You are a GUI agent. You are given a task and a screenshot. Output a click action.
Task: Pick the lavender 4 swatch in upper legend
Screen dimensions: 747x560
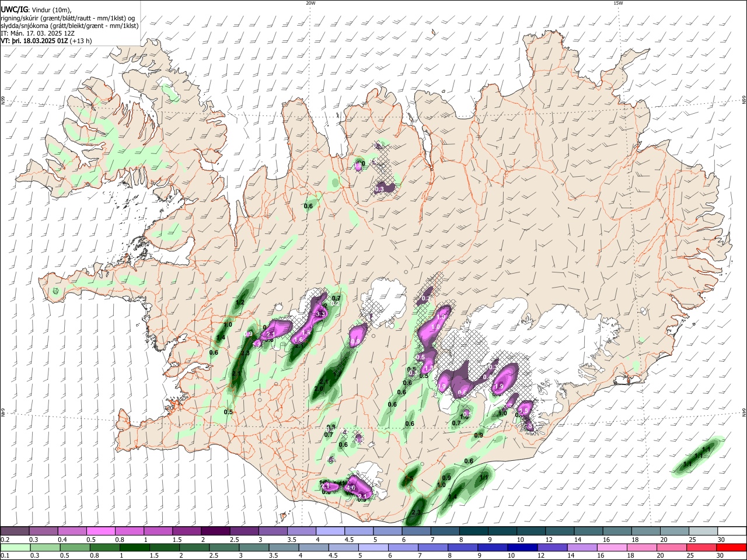(330, 531)
